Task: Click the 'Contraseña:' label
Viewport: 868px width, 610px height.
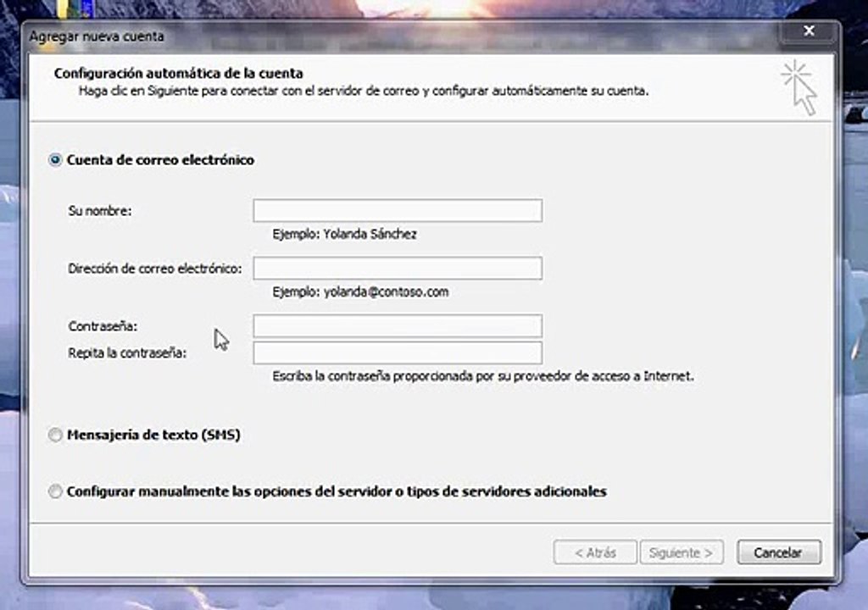Action: pos(103,326)
